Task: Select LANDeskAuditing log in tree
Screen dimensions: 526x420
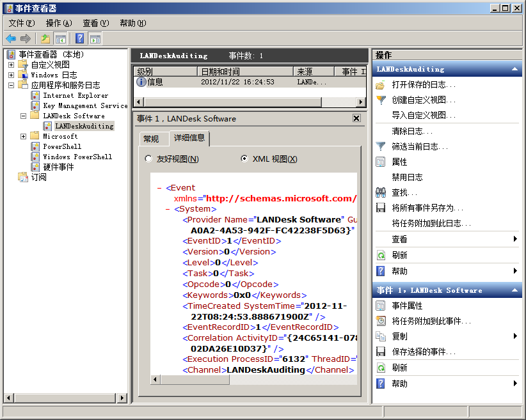Action: 84,126
